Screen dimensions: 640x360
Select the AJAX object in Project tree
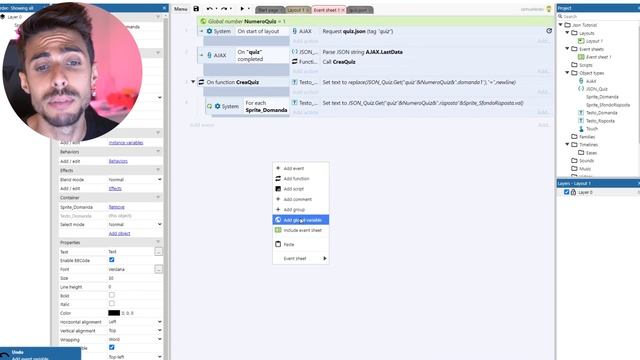[x=591, y=81]
